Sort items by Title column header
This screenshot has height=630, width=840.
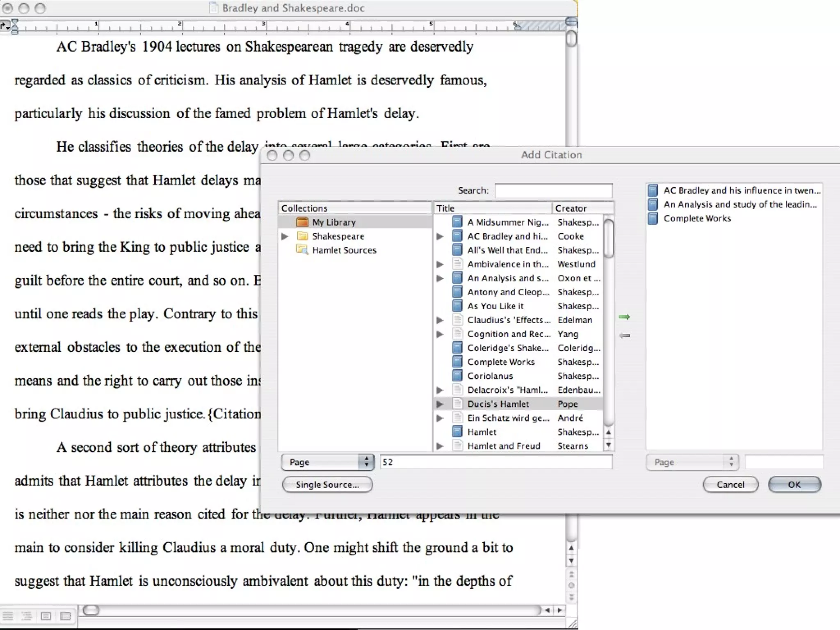[x=492, y=208]
